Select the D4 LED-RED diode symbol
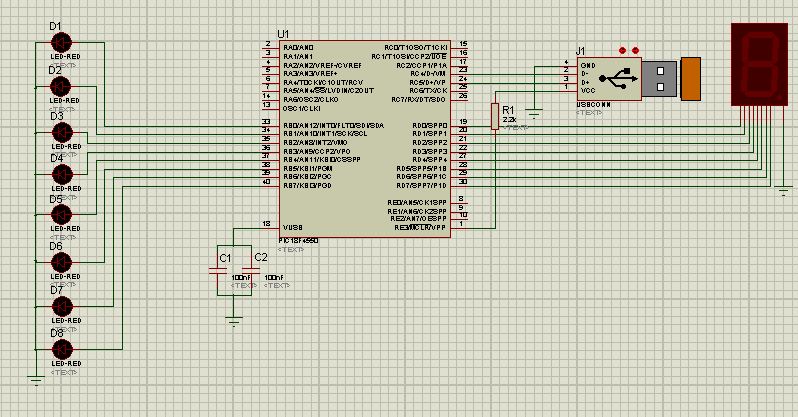This screenshot has width=798, height=417. [x=63, y=175]
